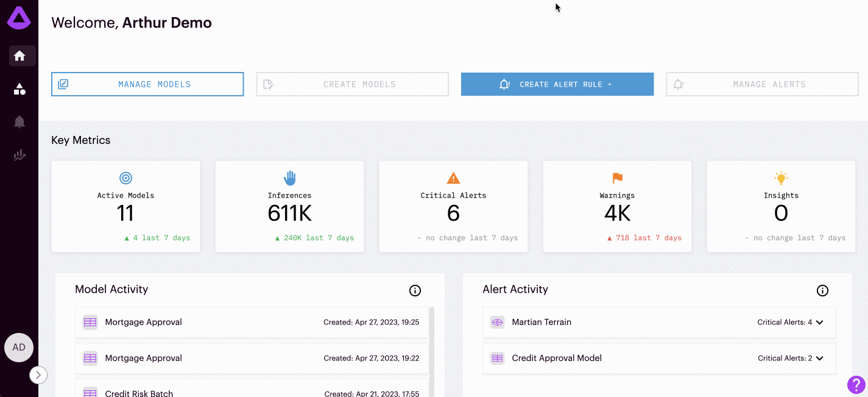The image size is (868, 397).
Task: Click the '718 last 7 days' trend
Action: tap(644, 238)
